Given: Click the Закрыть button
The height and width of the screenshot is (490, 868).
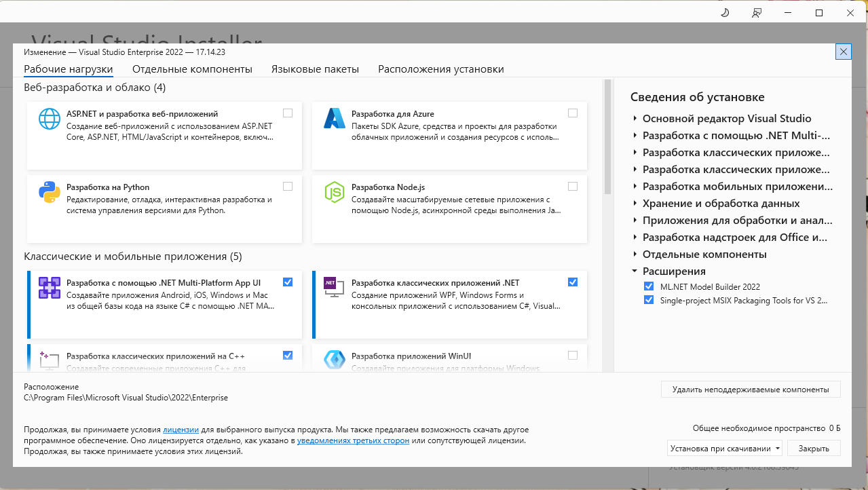Looking at the screenshot, I should (813, 448).
